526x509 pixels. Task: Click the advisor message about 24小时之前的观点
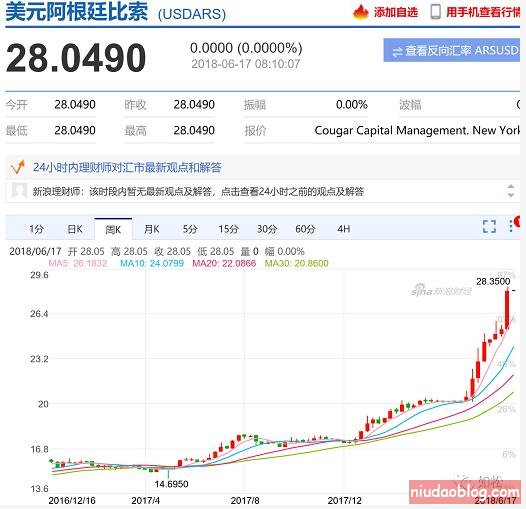pyautogui.click(x=198, y=192)
